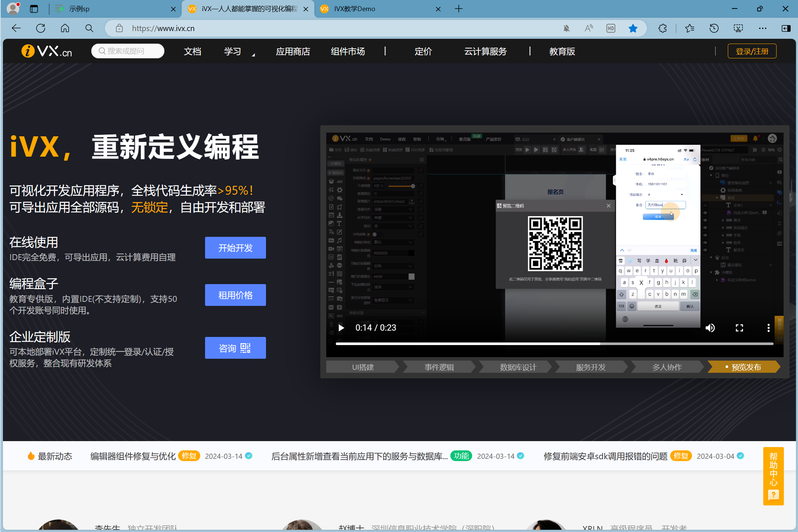Open a new browser tab
798x532 pixels.
click(459, 9)
